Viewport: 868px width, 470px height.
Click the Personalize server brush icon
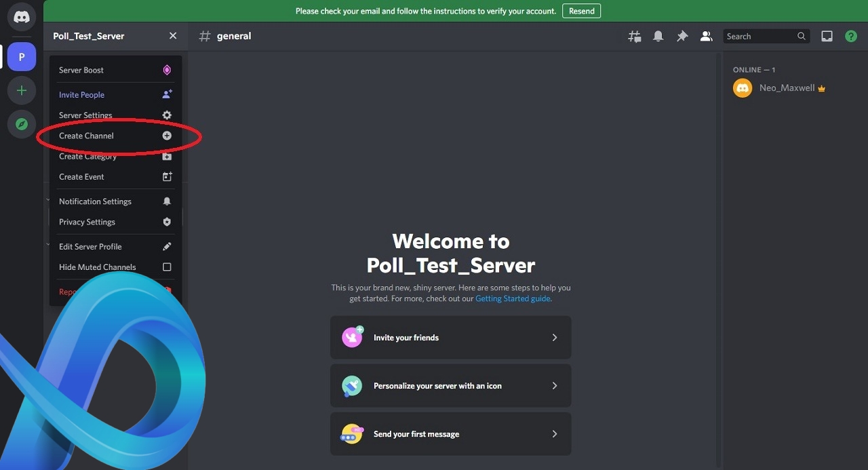pyautogui.click(x=352, y=386)
